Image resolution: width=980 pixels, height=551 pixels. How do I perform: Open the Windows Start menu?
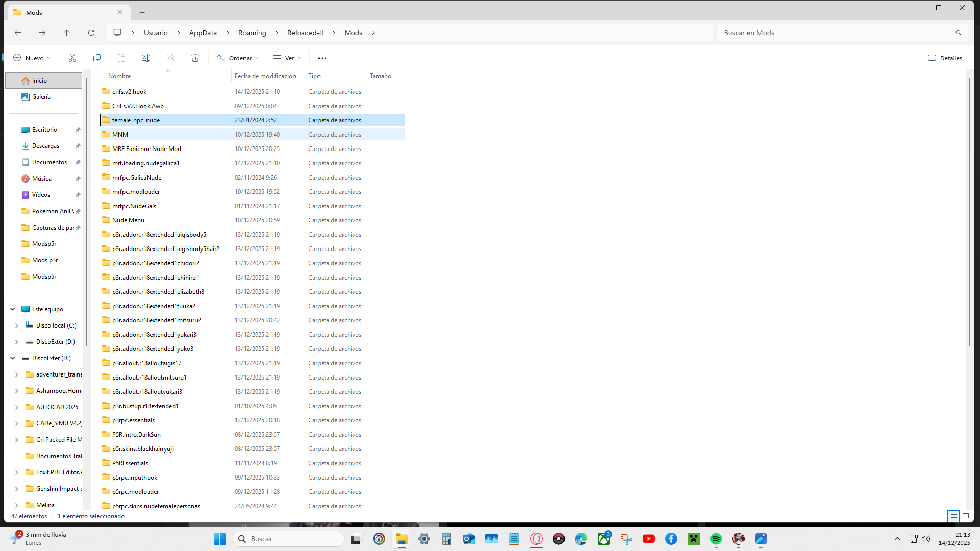(220, 539)
